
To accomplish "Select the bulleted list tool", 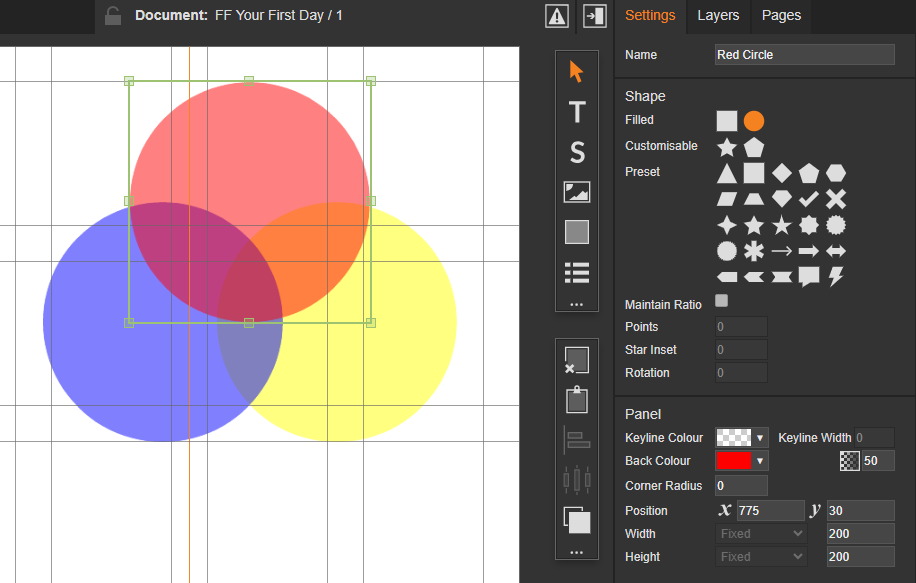I will click(577, 272).
